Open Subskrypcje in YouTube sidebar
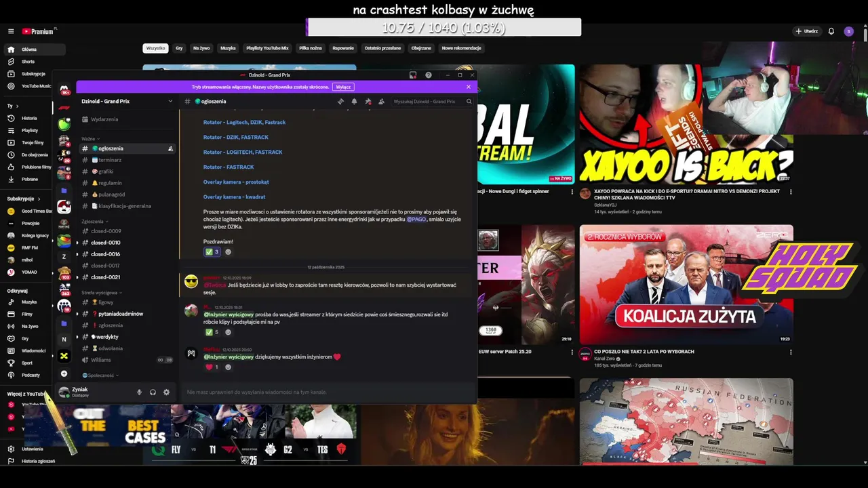The height and width of the screenshot is (488, 868). [x=27, y=74]
